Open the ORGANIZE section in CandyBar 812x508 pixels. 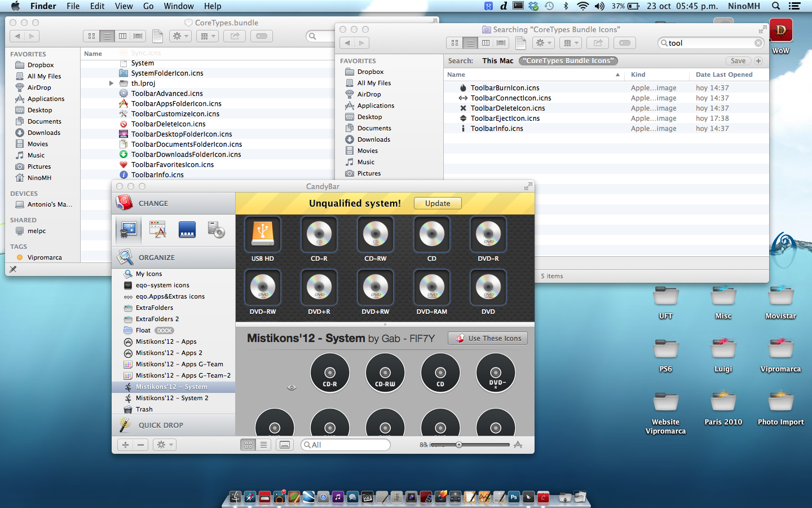tap(174, 257)
